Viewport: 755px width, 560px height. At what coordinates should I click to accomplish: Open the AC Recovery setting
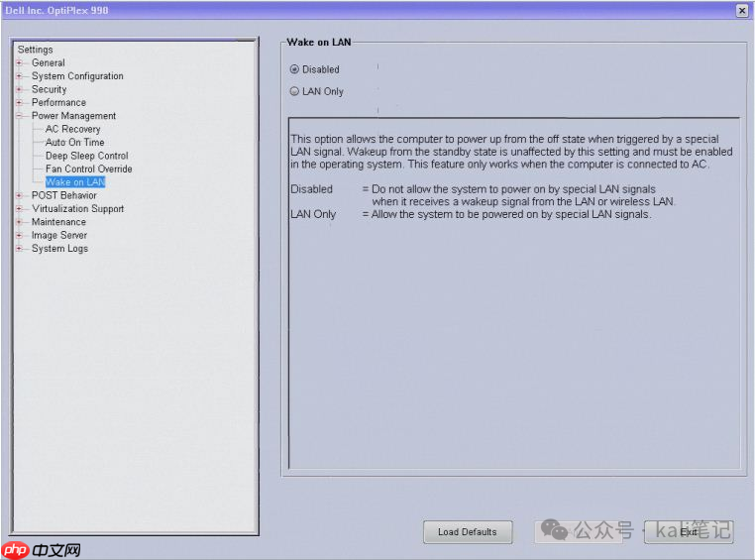click(72, 129)
